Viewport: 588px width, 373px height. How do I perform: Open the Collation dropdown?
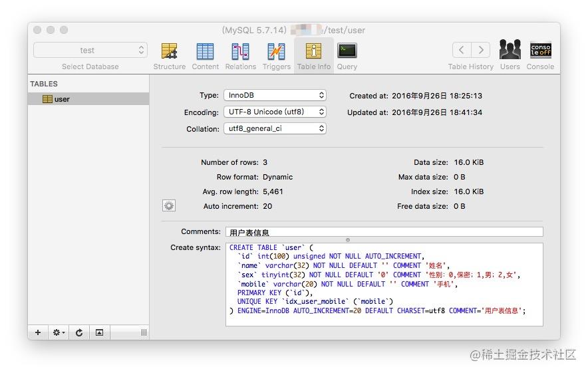pos(275,128)
